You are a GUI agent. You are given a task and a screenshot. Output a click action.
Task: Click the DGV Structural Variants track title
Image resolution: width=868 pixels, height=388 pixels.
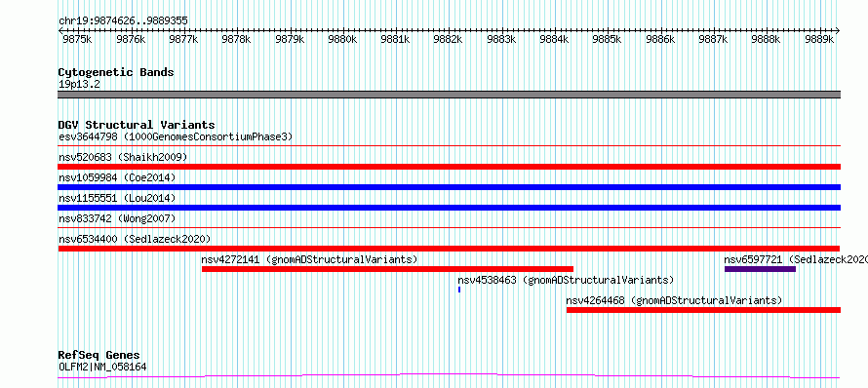pos(137,125)
